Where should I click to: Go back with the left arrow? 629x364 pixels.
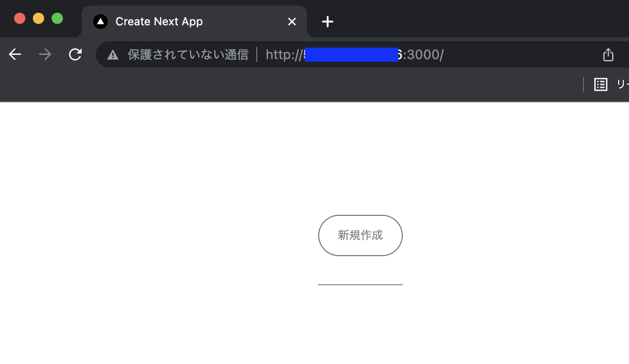pyautogui.click(x=15, y=54)
